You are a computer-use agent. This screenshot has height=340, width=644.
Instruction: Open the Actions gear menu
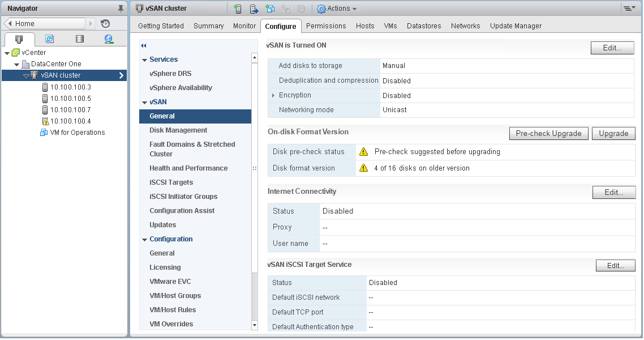coord(337,8)
